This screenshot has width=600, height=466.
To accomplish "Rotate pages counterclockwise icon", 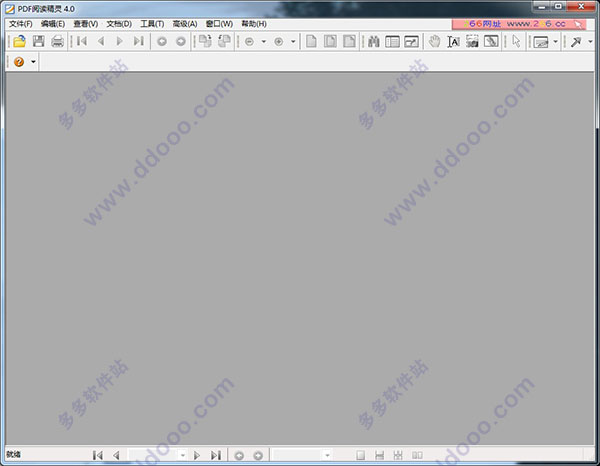I will click(x=224, y=41).
